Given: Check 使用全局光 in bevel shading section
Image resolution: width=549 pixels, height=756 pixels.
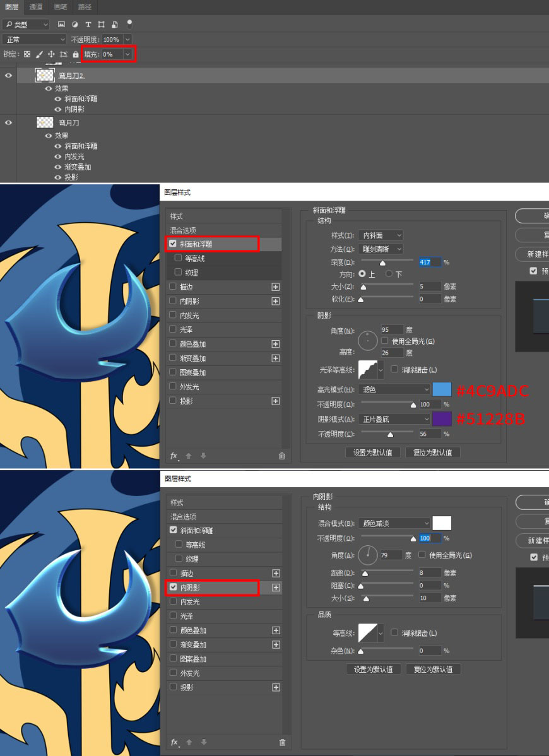Looking at the screenshot, I should coord(385,341).
